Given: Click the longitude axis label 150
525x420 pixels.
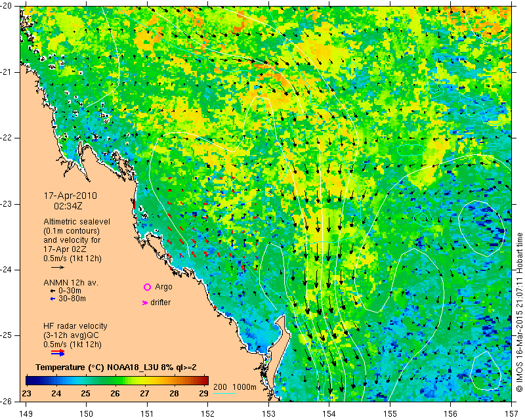Looking at the screenshot, I should pyautogui.click(x=87, y=414).
